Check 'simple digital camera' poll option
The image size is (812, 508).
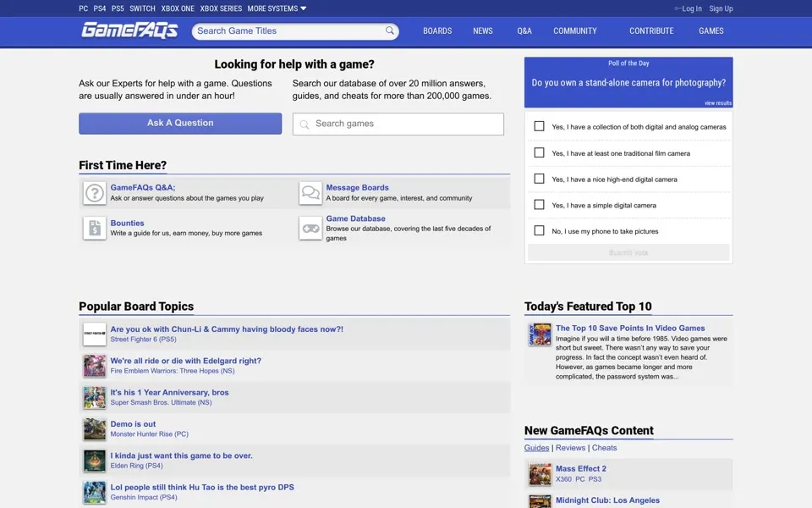[539, 204]
